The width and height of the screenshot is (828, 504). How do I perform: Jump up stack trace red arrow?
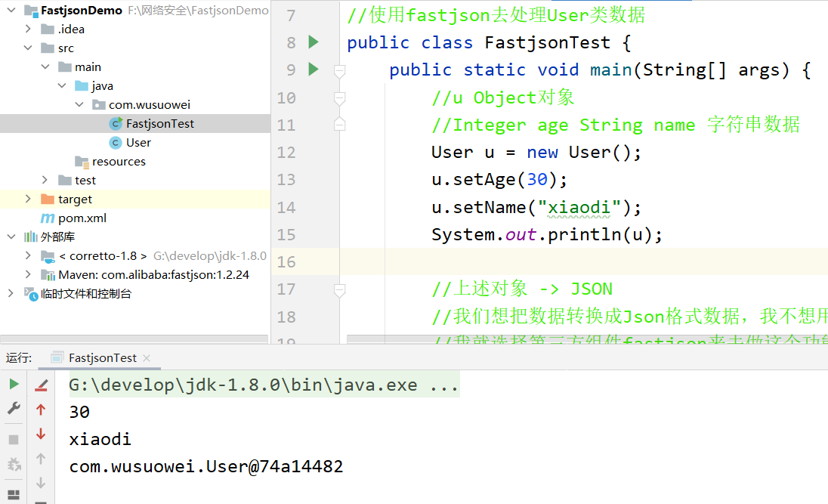click(41, 410)
